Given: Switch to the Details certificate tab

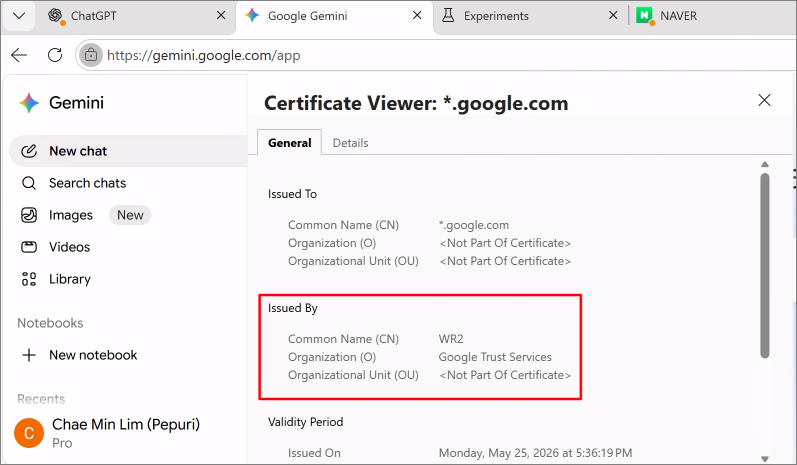Looking at the screenshot, I should tap(350, 143).
